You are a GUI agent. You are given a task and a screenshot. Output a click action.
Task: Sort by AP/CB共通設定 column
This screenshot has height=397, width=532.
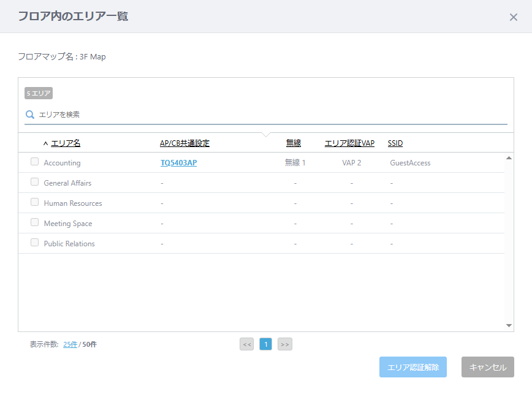(184, 143)
